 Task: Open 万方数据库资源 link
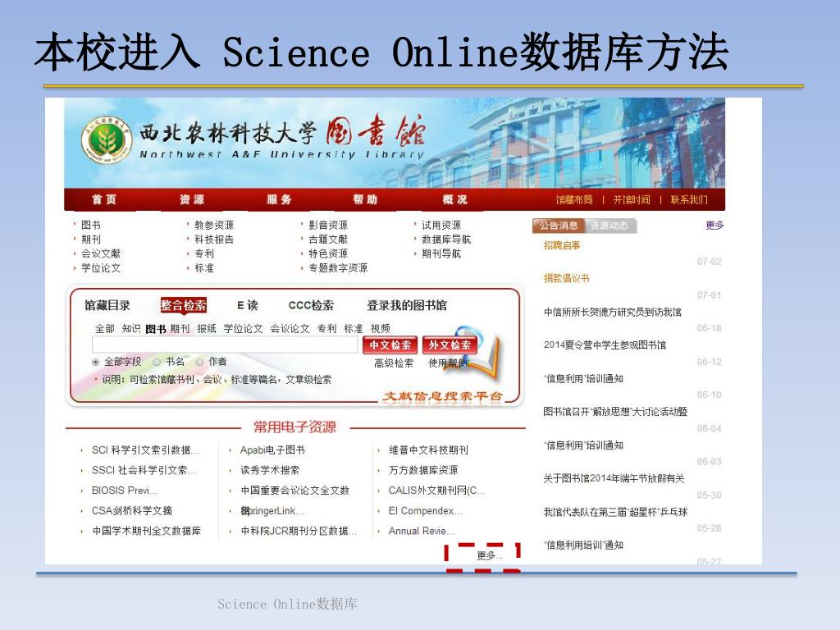pyautogui.click(x=423, y=470)
